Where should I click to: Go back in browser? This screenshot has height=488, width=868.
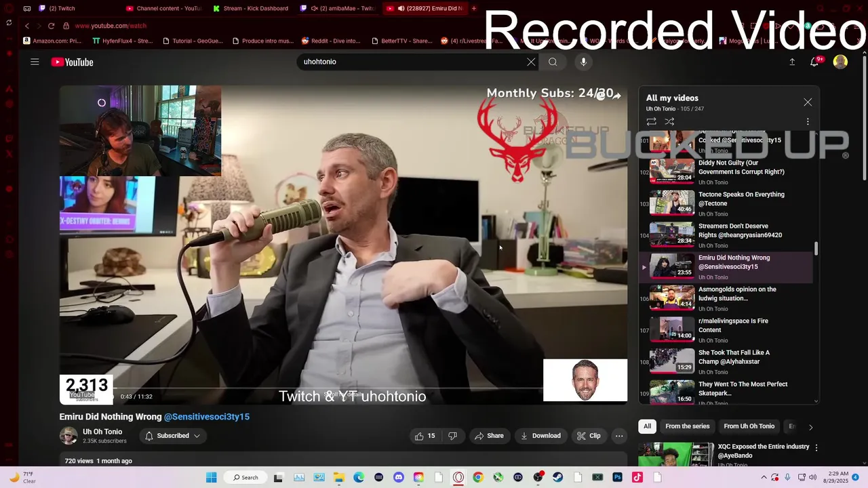27,26
